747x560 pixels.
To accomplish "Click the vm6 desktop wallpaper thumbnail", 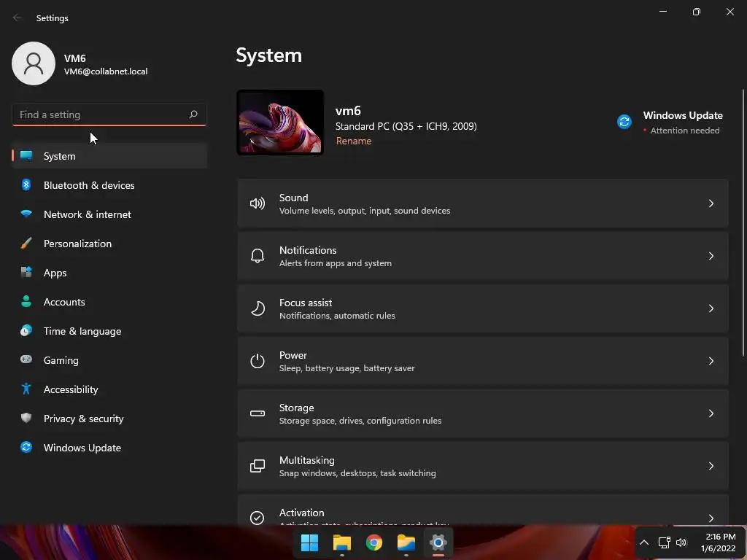I will point(280,122).
